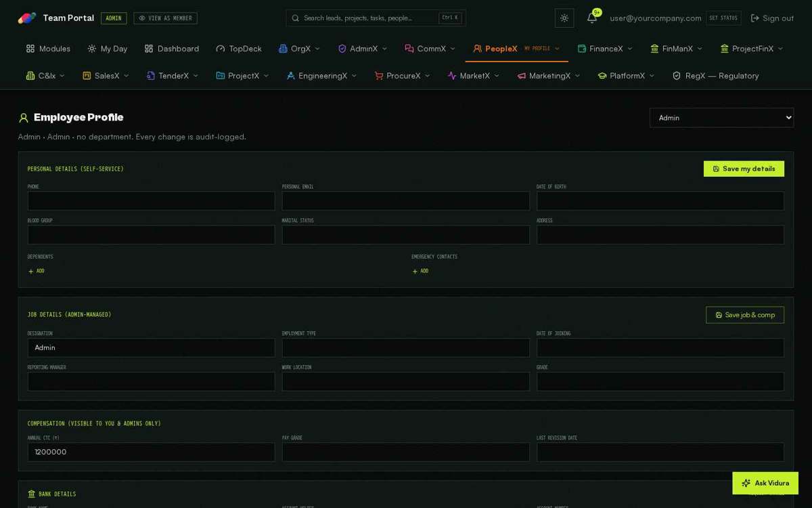This screenshot has width=812, height=508.
Task: Click the EngineeringX icon
Action: coord(291,76)
